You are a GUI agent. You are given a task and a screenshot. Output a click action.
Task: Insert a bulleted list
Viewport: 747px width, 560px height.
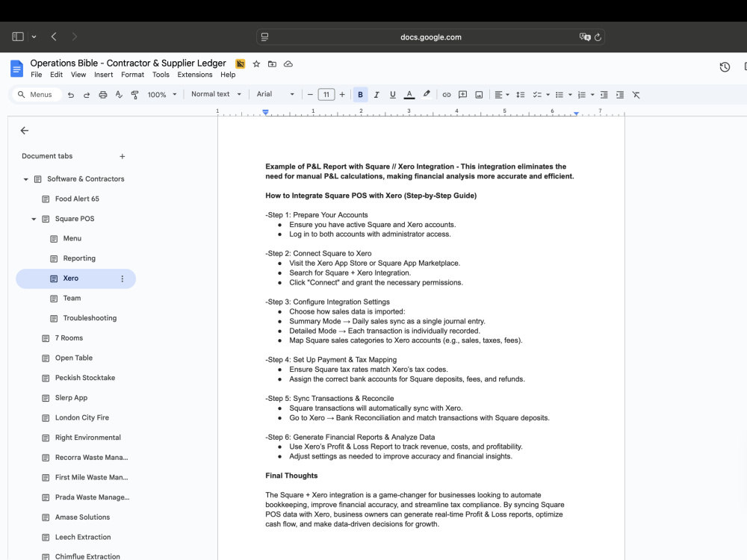(560, 95)
